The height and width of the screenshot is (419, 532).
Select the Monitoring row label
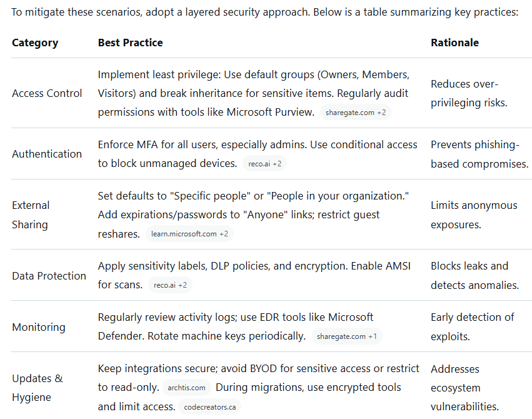tap(38, 327)
